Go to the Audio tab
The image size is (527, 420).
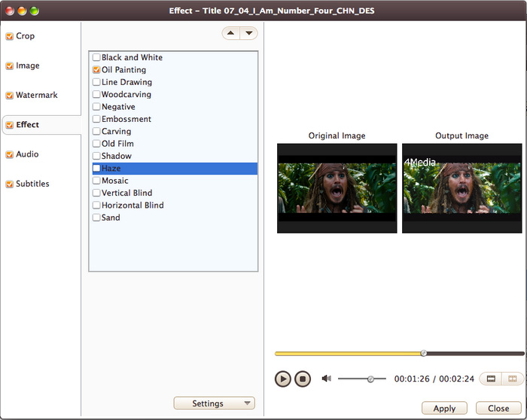[27, 154]
